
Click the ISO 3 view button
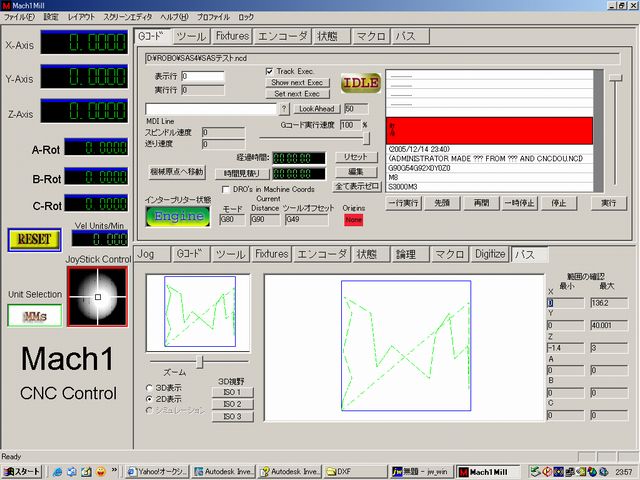(233, 417)
